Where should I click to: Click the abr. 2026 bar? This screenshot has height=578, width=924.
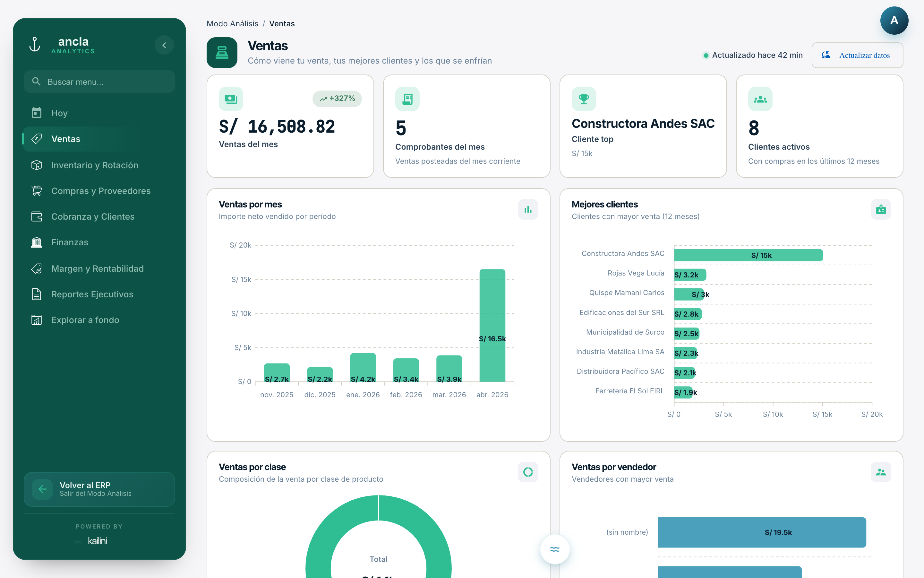point(492,325)
